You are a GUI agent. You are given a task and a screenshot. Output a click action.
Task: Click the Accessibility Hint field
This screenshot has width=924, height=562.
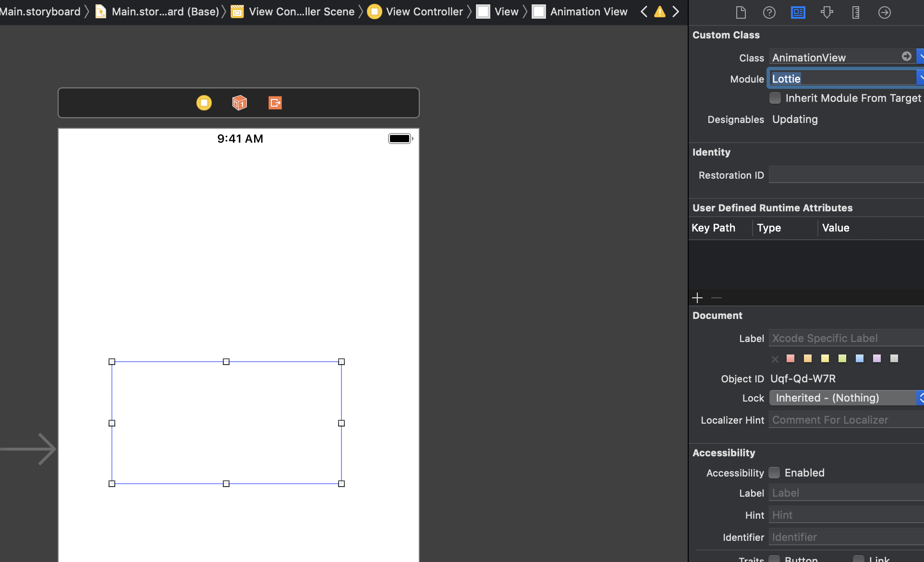[x=846, y=515]
